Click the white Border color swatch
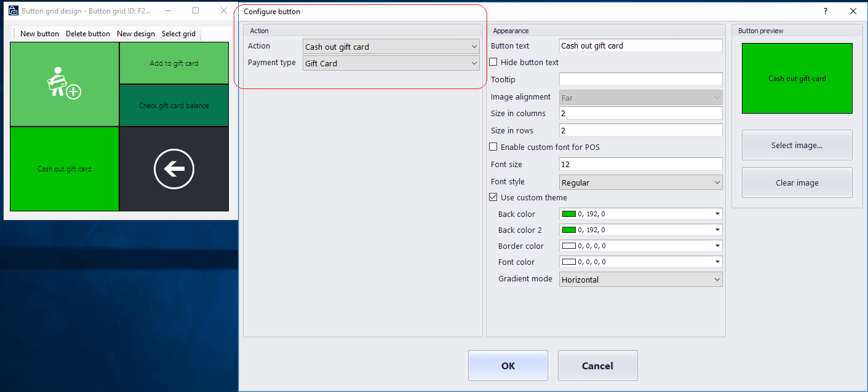This screenshot has height=392, width=868. click(568, 246)
